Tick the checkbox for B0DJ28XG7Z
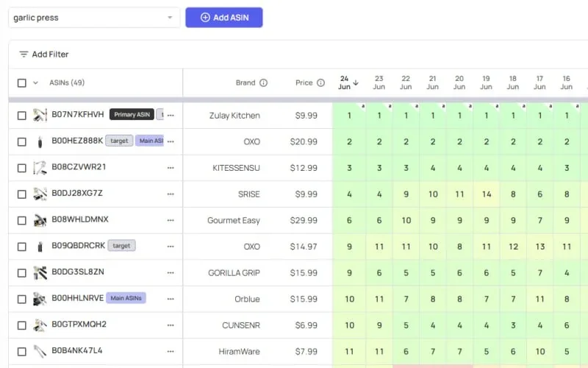This screenshot has height=368, width=588. pyautogui.click(x=22, y=194)
